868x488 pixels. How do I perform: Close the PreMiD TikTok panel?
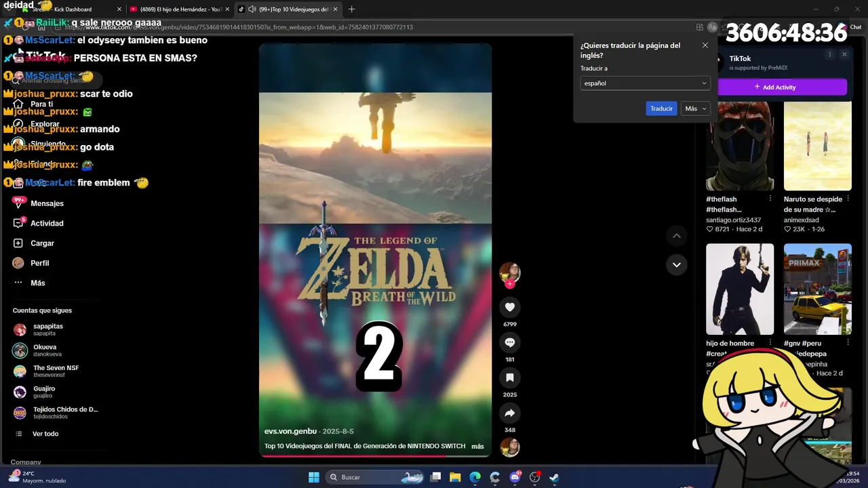click(x=844, y=54)
